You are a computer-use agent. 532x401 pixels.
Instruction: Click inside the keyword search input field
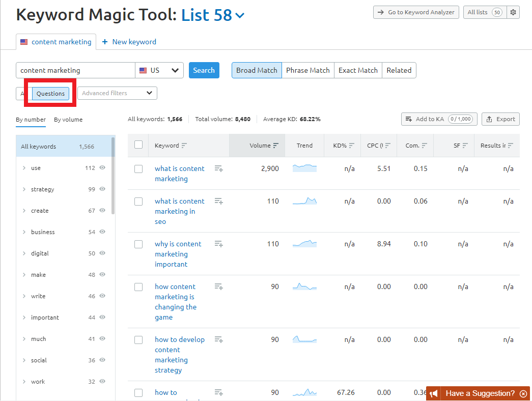pos(75,70)
